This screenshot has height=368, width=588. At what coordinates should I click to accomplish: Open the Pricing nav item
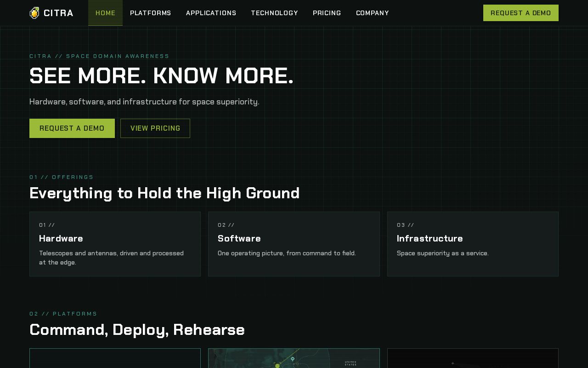click(327, 13)
